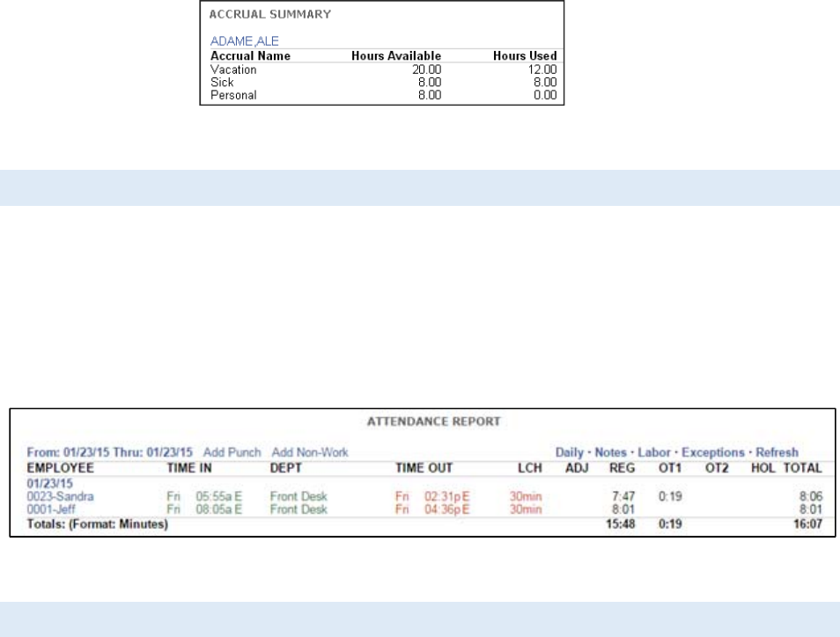
Task: Open employee 0001-Jeff
Action: point(51,509)
